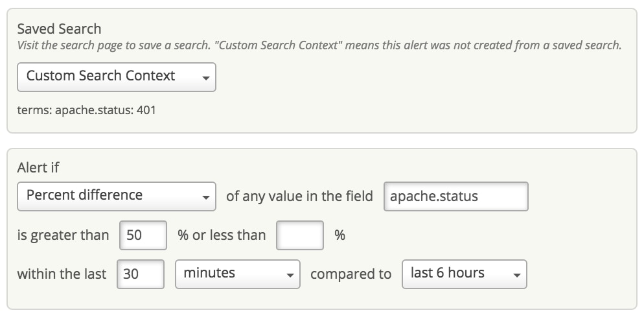Click the italic saved search help text
Viewport: 644px width, 319px height.
coord(319,45)
